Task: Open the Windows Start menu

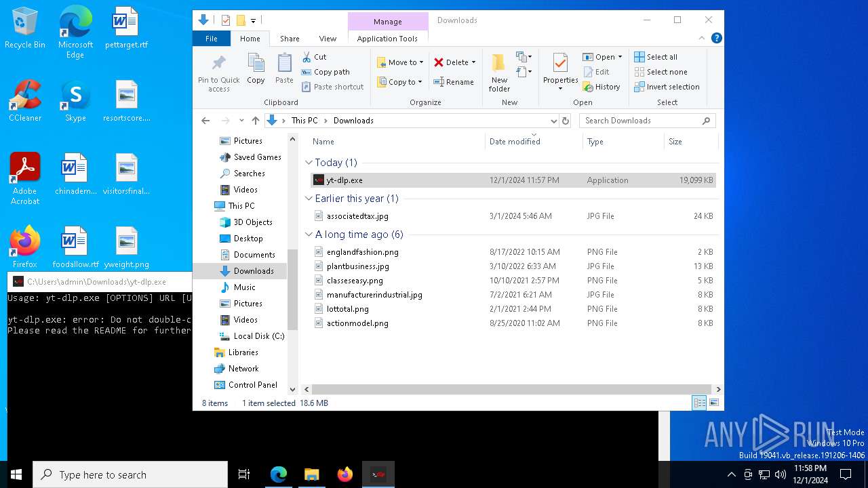Action: 16,474
